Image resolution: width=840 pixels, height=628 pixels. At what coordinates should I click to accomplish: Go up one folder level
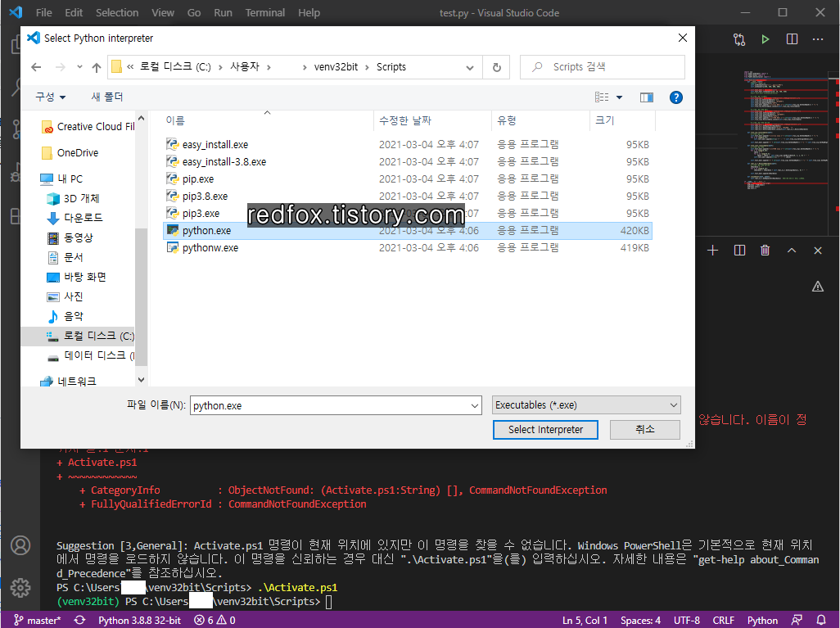pyautogui.click(x=97, y=67)
